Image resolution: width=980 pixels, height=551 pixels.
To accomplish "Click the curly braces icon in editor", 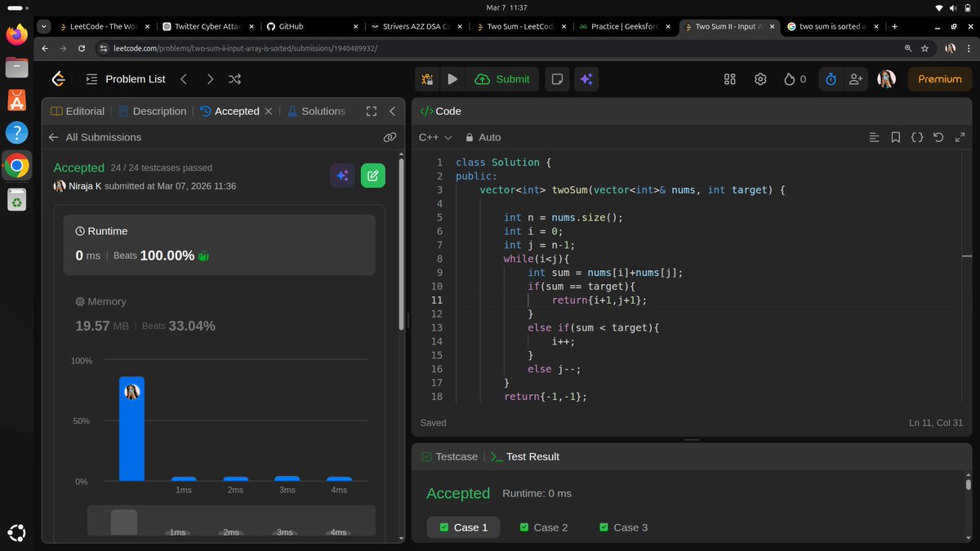I will [917, 137].
